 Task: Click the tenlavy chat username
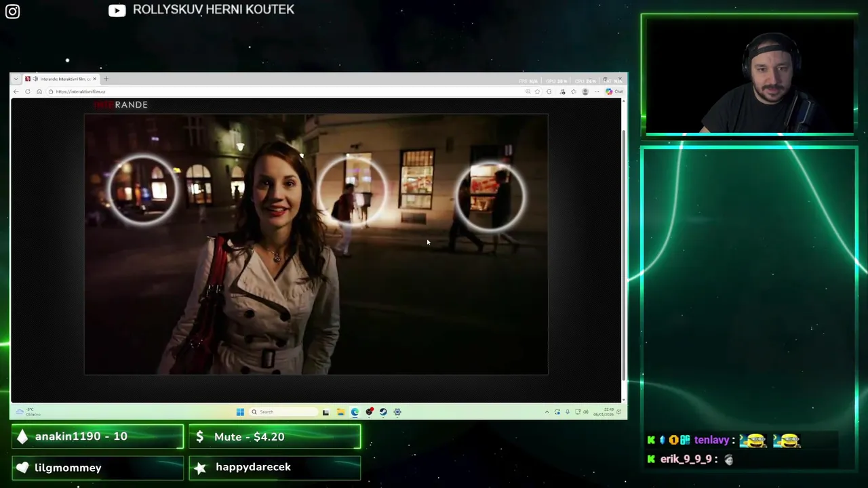711,441
